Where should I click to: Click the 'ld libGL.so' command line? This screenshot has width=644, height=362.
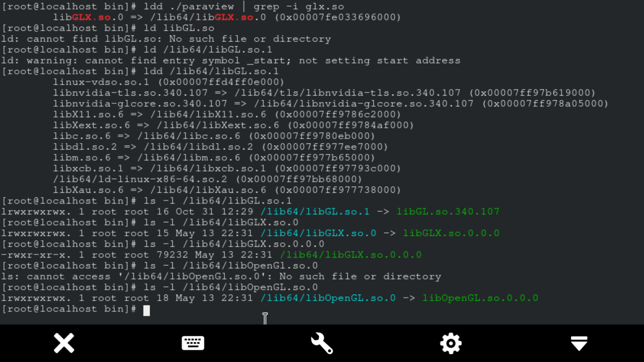coord(108,28)
